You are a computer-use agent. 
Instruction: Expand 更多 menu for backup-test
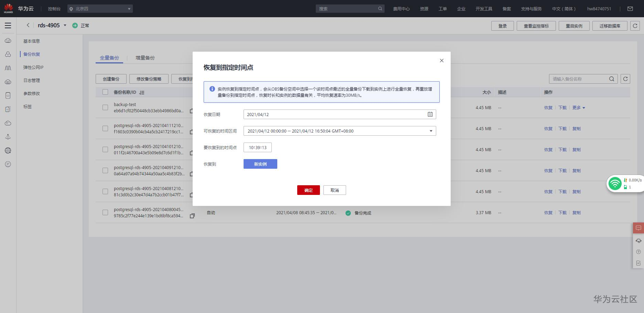pos(579,108)
